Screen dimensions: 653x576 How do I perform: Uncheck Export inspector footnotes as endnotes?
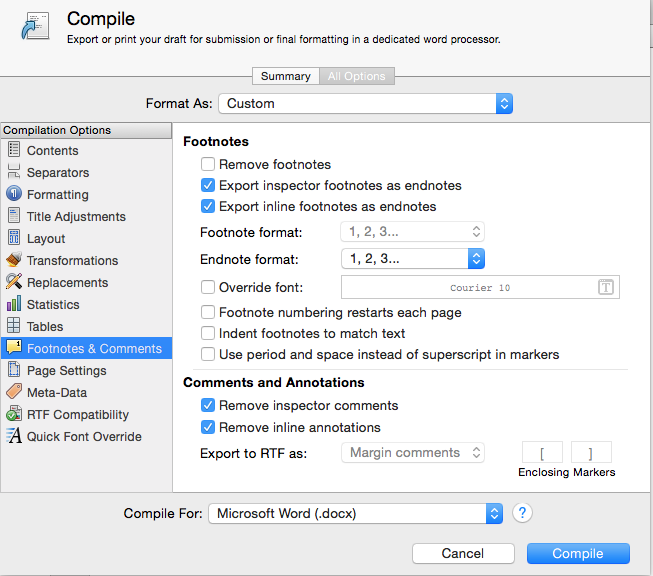pyautogui.click(x=208, y=185)
